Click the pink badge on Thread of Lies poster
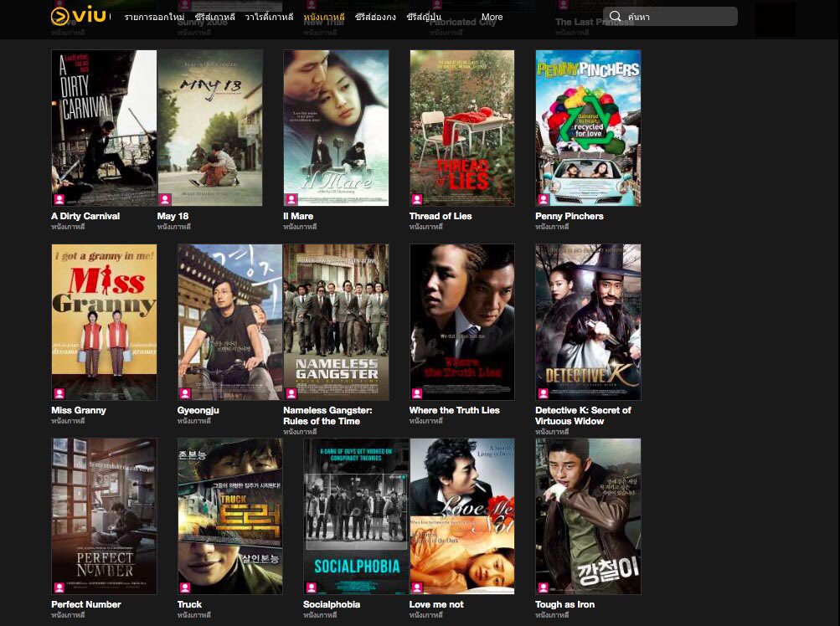 pyautogui.click(x=417, y=199)
